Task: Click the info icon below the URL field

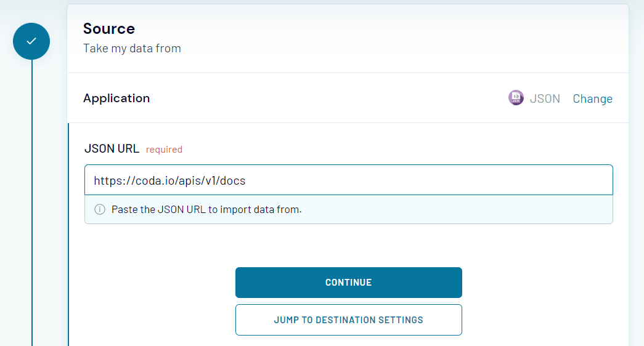Action: [x=99, y=209]
